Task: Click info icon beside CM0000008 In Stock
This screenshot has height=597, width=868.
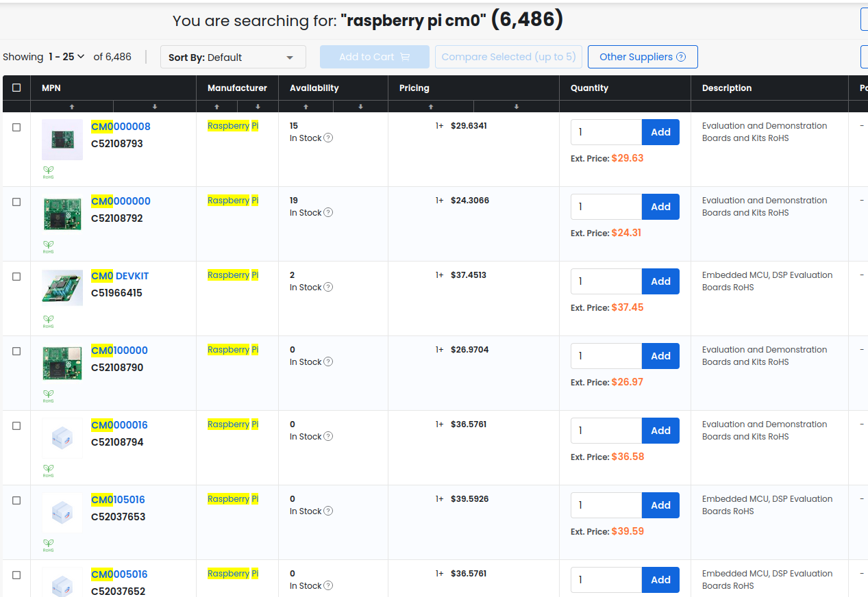Action: 328,138
